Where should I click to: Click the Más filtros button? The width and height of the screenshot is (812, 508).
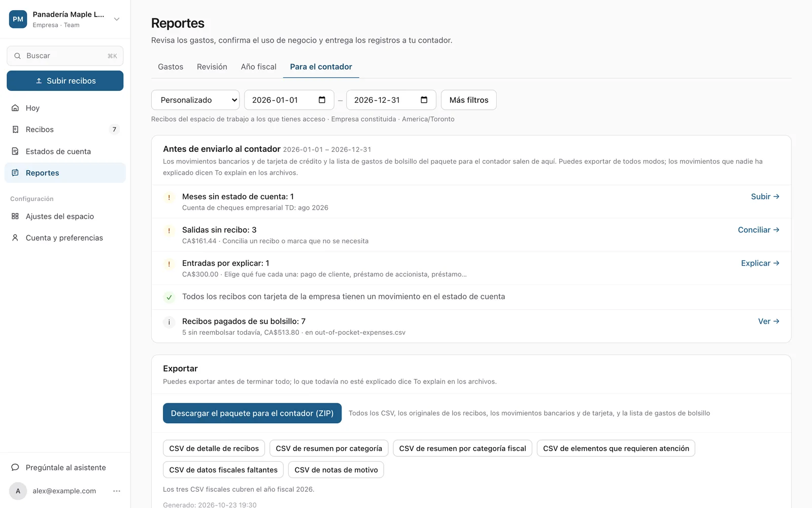click(469, 100)
